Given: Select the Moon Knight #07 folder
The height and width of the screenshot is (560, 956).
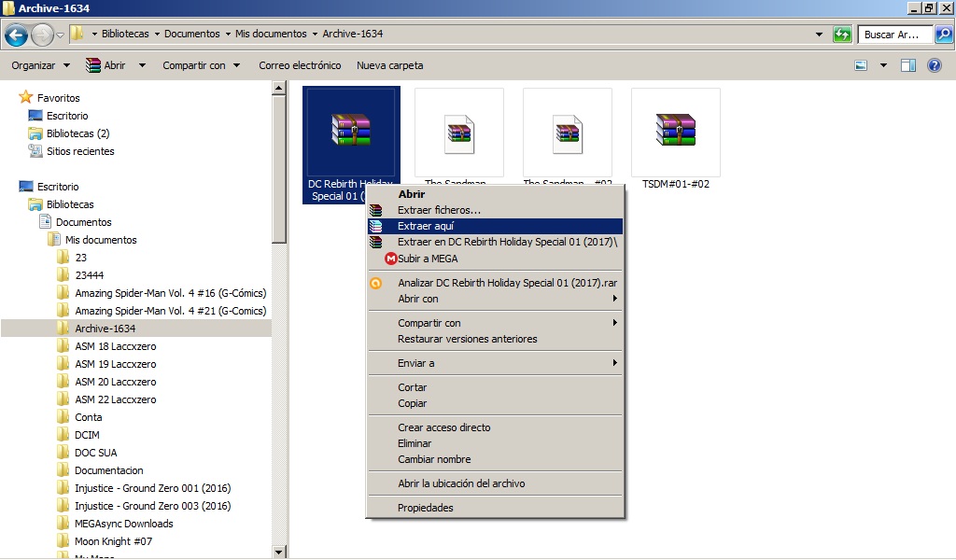Looking at the screenshot, I should 113,540.
